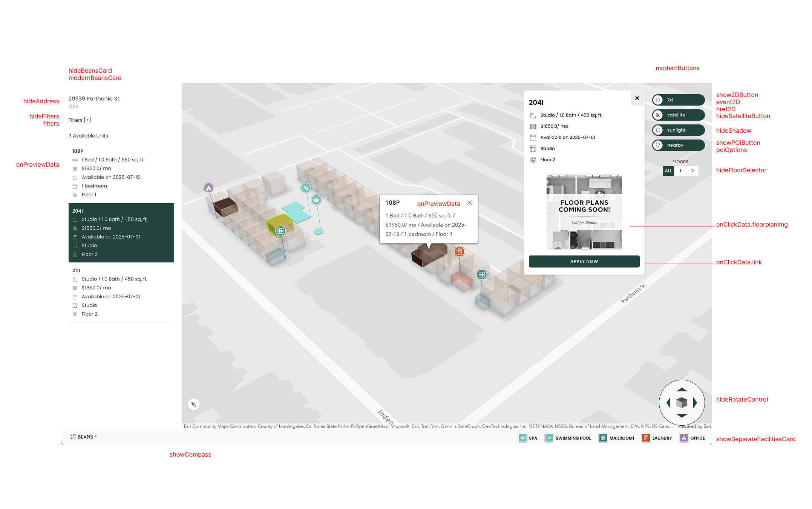Click the cube reset icon in rotate control
Viewport: 812px width, 509px height.
(x=682, y=403)
